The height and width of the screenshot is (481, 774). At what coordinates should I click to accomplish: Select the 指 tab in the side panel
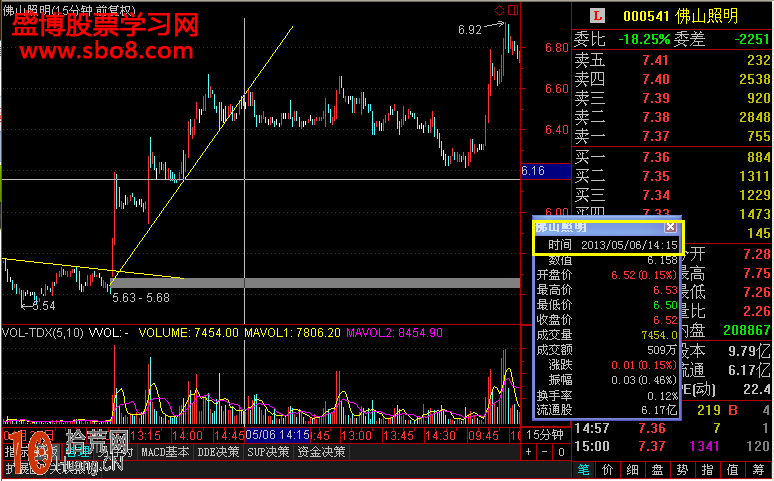707,470
